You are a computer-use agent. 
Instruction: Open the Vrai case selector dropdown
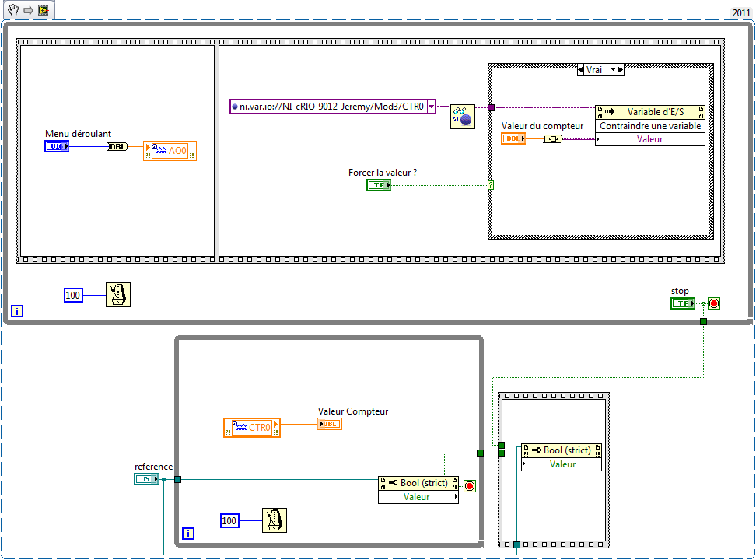coord(613,70)
